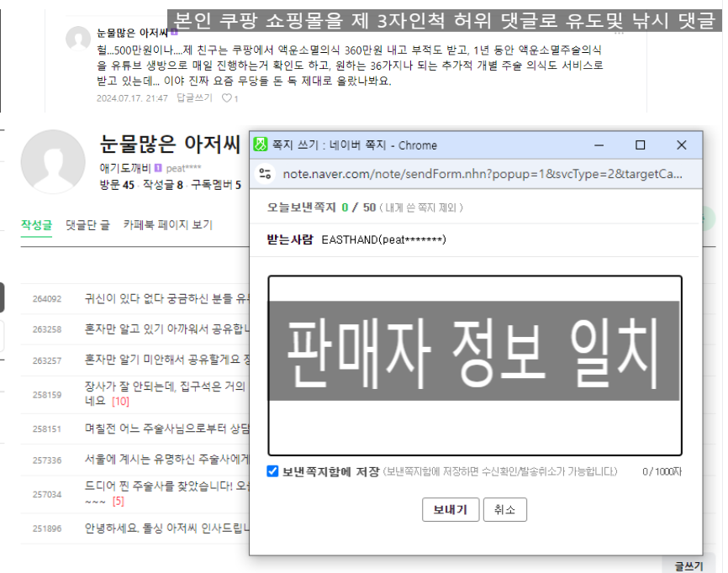Click the 글쓰기 write button
The width and height of the screenshot is (728, 573).
click(x=688, y=566)
